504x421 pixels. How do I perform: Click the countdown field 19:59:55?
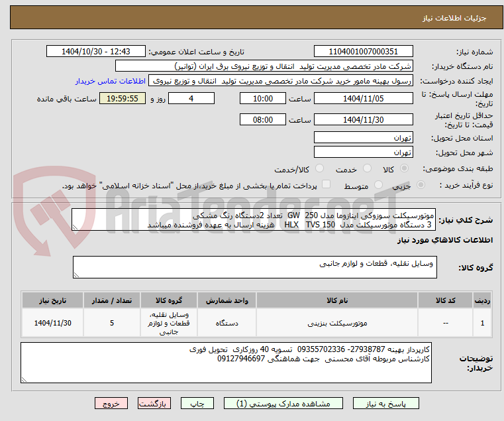123,99
